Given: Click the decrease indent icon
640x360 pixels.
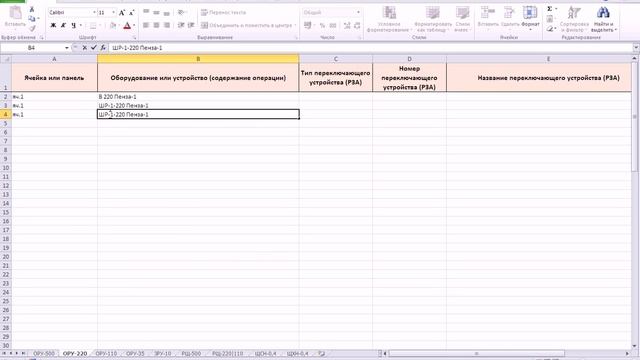Looking at the screenshot, I should (181, 25).
